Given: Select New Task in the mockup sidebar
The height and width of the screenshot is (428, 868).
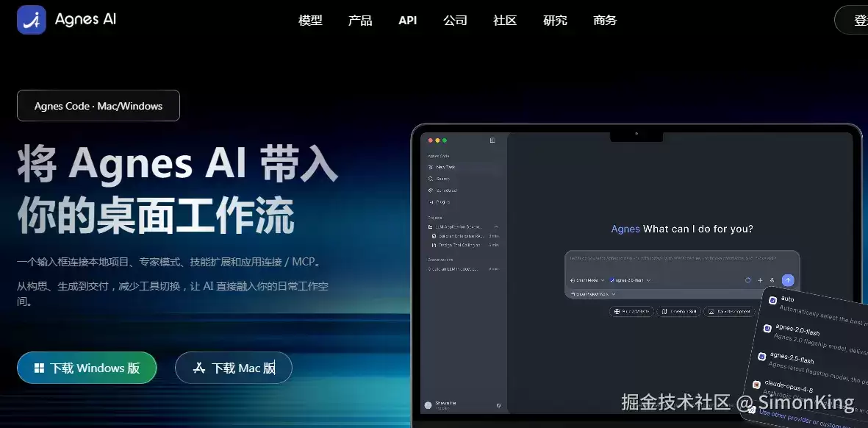Looking at the screenshot, I should [465, 167].
